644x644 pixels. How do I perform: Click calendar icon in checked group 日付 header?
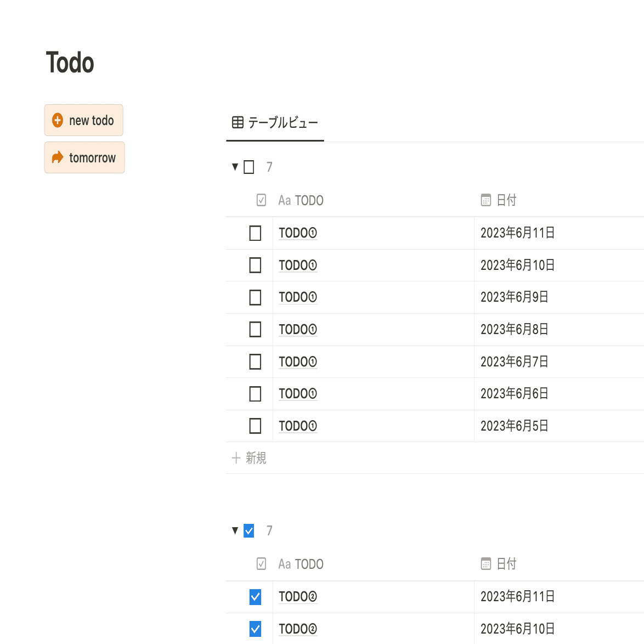point(486,563)
